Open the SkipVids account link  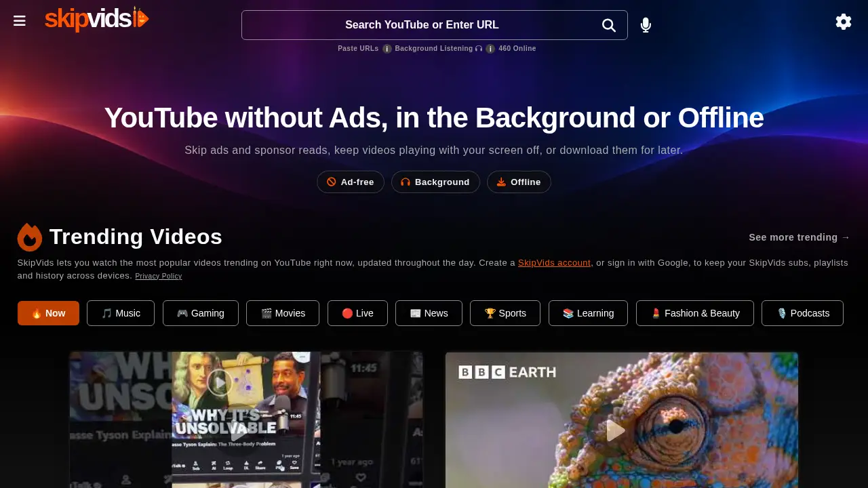[554, 263]
